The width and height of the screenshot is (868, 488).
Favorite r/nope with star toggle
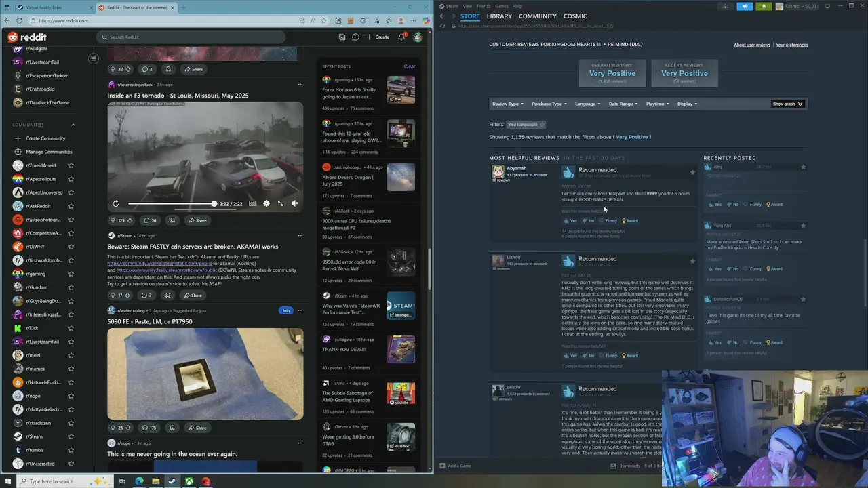(x=71, y=396)
